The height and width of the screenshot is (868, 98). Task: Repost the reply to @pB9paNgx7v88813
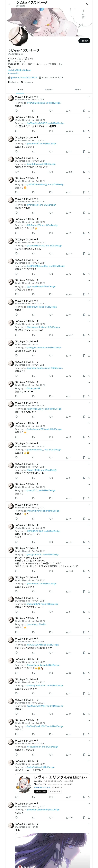tap(33, 131)
